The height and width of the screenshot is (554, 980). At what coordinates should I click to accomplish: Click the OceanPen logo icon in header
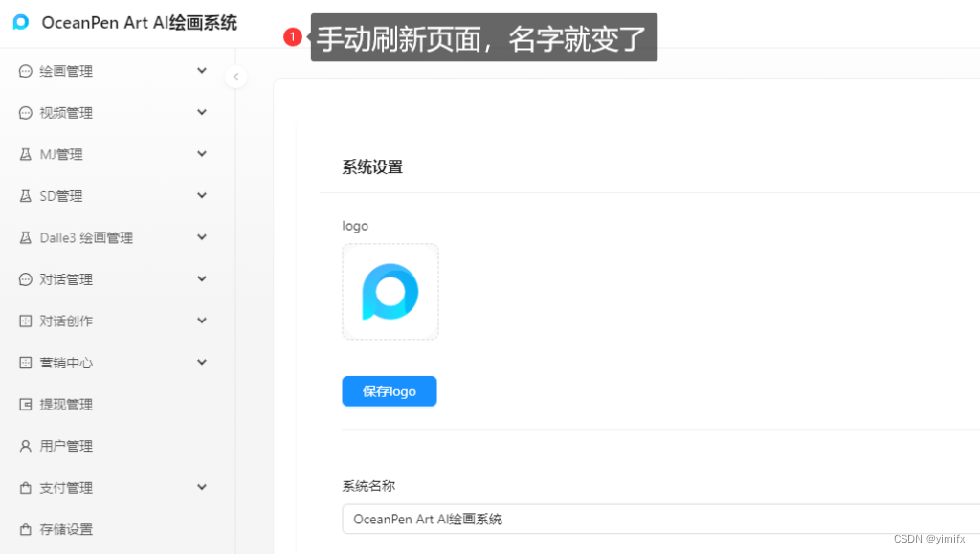click(x=21, y=22)
